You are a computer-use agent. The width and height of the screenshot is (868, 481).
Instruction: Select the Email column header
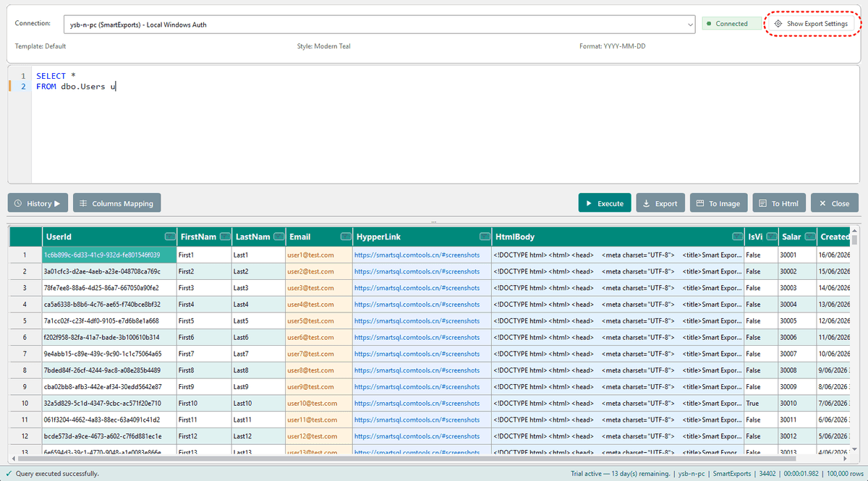pyautogui.click(x=318, y=237)
